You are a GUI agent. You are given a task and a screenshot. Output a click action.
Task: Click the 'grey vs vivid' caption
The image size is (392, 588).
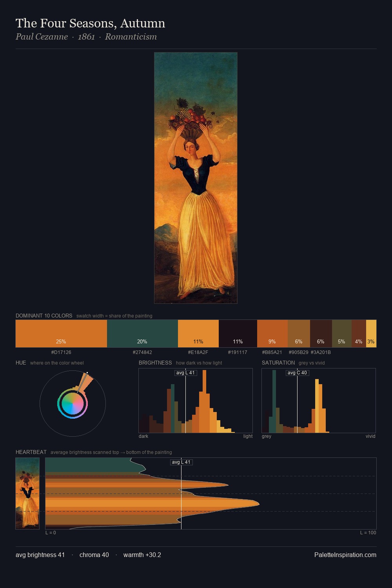[312, 363]
